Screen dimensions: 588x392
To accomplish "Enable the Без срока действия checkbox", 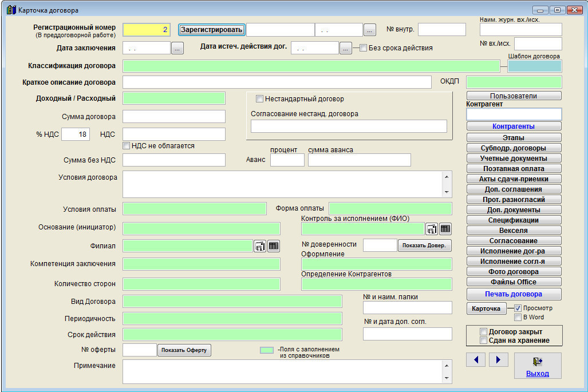I will pyautogui.click(x=363, y=48).
